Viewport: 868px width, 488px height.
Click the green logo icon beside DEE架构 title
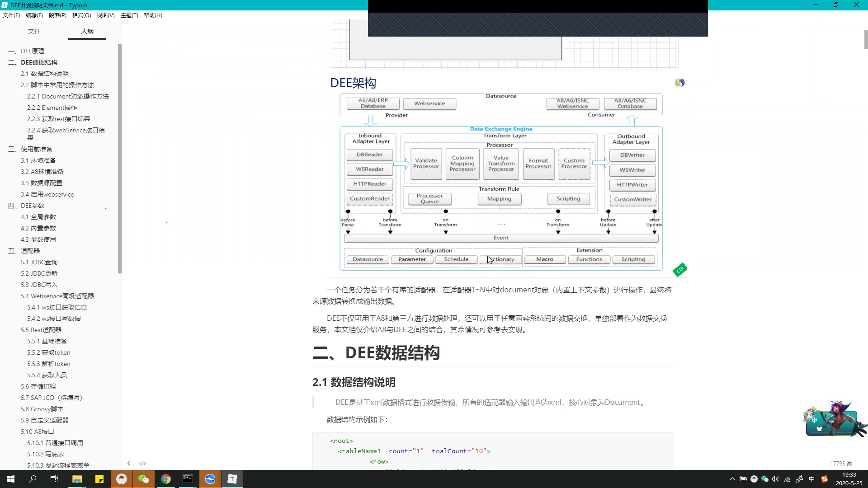(679, 83)
